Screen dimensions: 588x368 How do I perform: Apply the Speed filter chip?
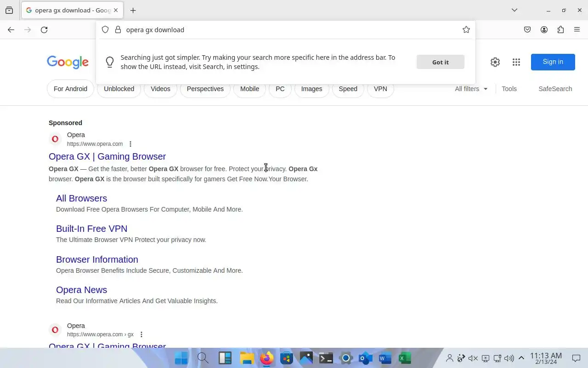(348, 89)
